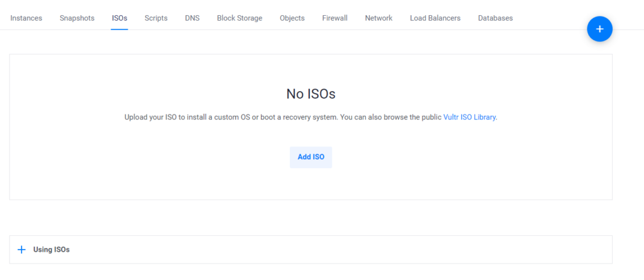Navigate to the Network tab
This screenshot has height=280, width=644.
379,18
